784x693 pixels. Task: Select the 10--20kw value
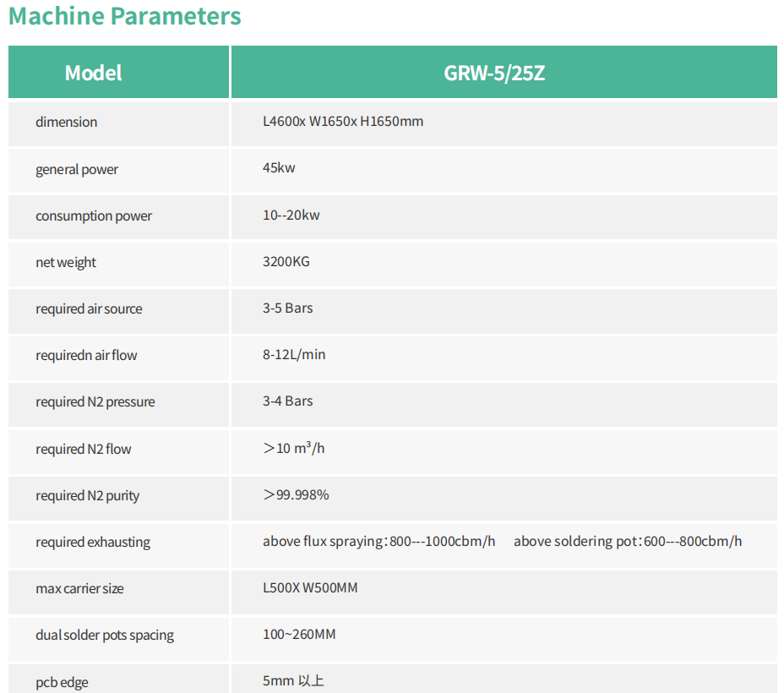pos(291,215)
